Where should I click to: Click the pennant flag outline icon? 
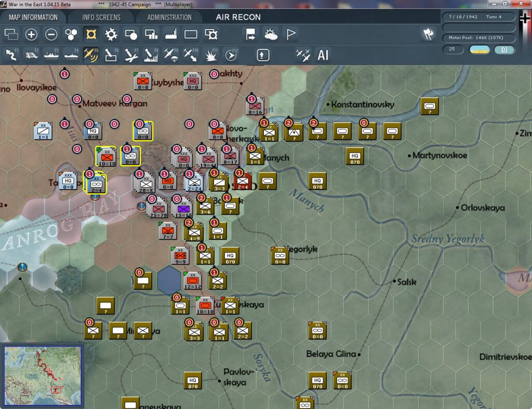pos(291,34)
